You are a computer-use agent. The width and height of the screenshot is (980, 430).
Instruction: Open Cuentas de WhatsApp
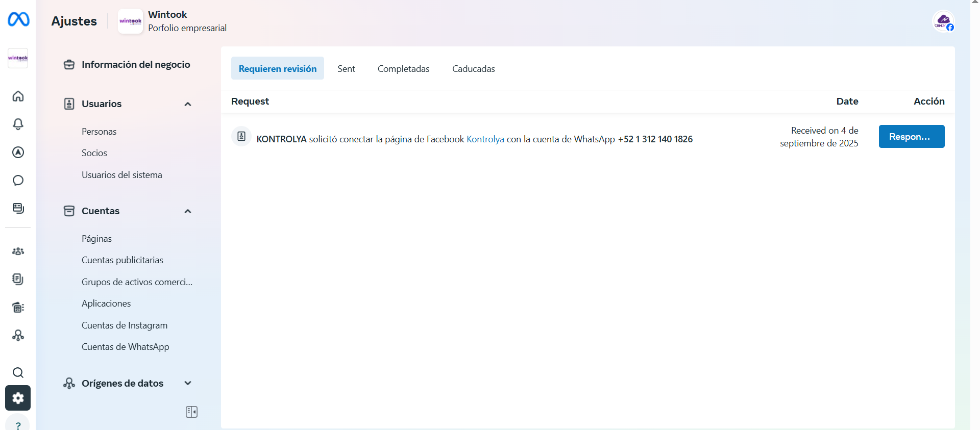tap(126, 347)
